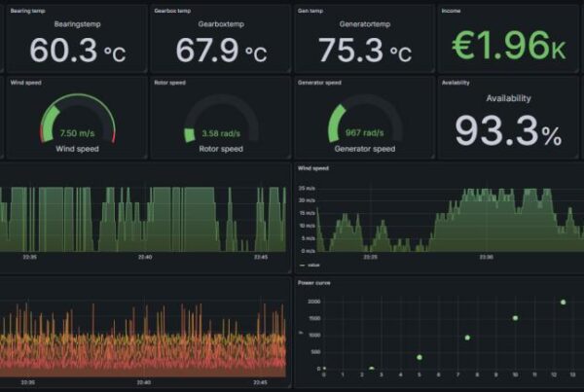Click the highest power curve data point
Viewport: 584px width, 392px height.
(563, 303)
